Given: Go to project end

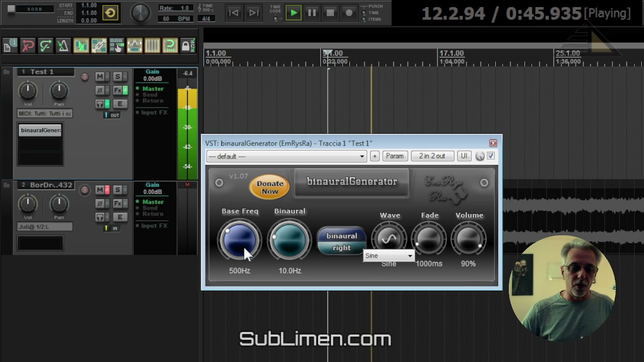Looking at the screenshot, I should pos(253,13).
